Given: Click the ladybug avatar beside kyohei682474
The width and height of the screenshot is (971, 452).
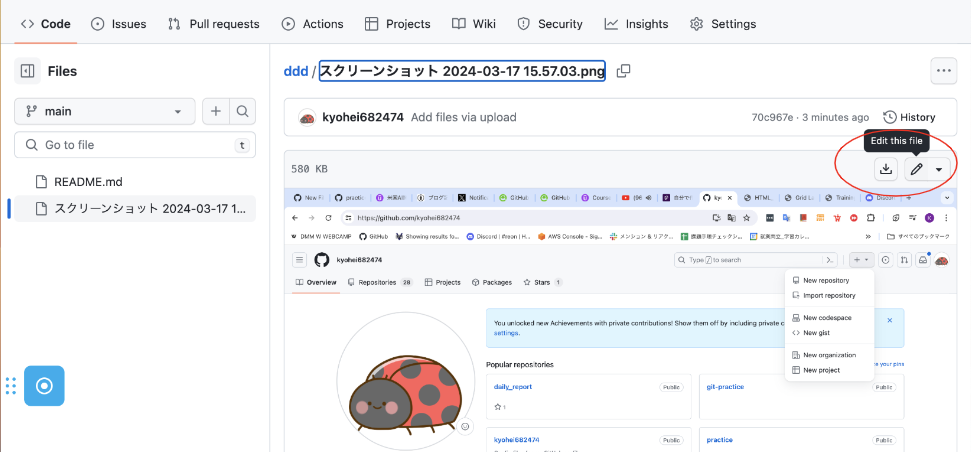Looking at the screenshot, I should click(307, 117).
